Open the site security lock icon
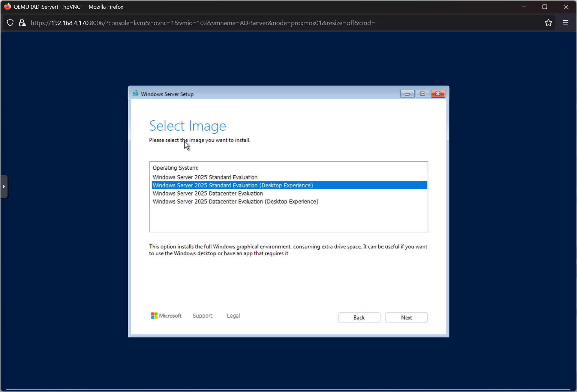Viewport: 577px width, 392px height. point(22,23)
